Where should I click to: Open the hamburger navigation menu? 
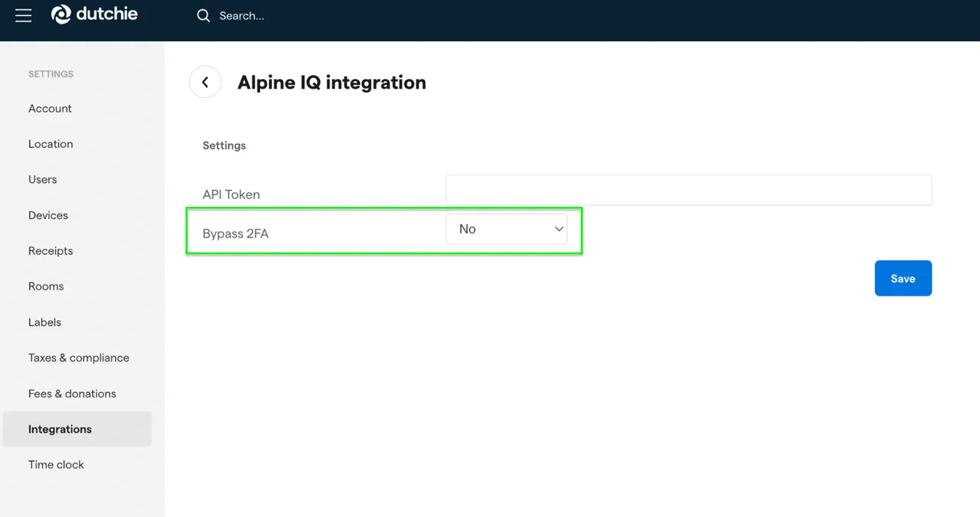[22, 15]
